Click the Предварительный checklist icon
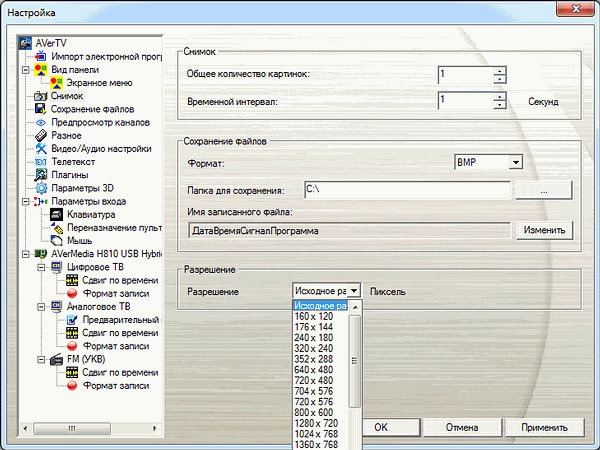 coord(72,320)
